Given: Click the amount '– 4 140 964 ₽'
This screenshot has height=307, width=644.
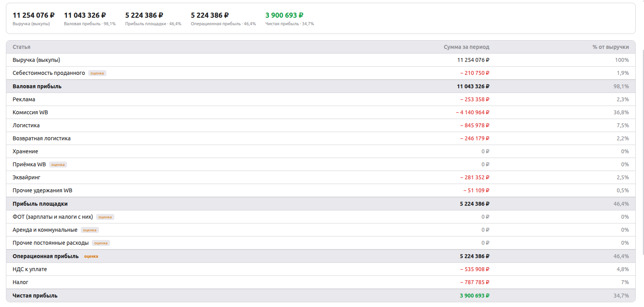Looking at the screenshot, I should [473, 112].
